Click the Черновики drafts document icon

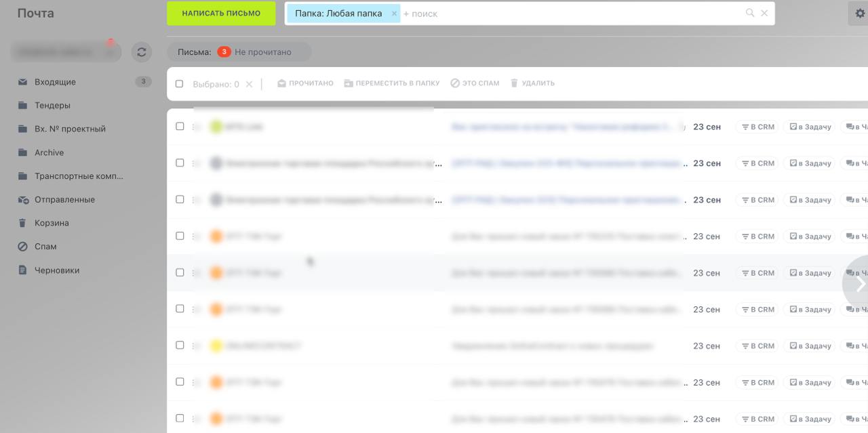pos(22,270)
